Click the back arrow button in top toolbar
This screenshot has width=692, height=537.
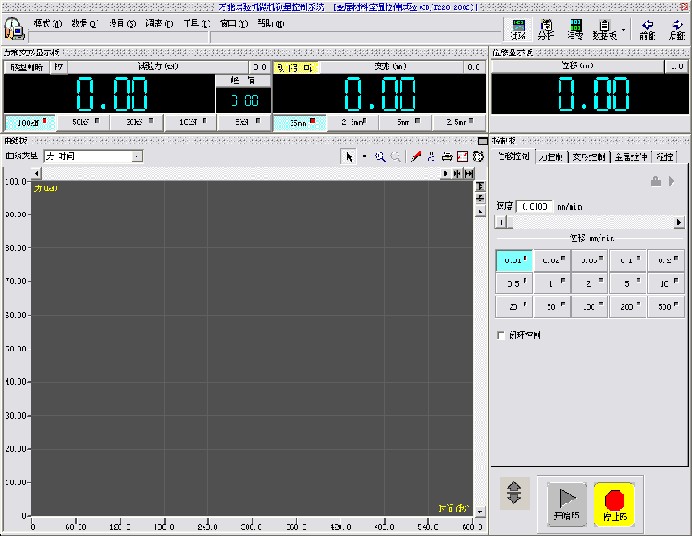coord(647,28)
